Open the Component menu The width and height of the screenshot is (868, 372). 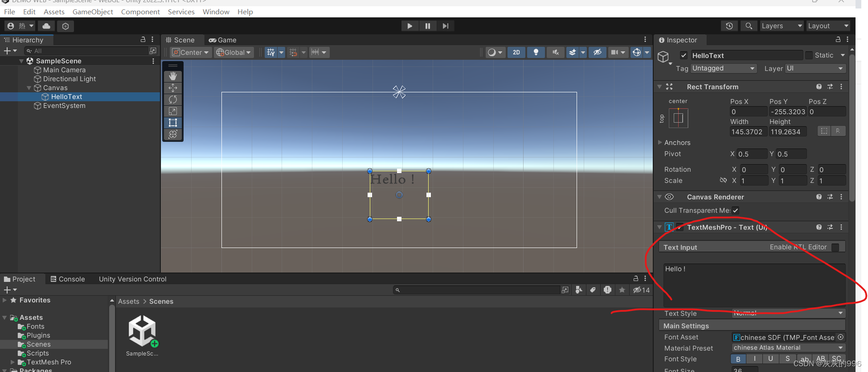click(x=140, y=12)
